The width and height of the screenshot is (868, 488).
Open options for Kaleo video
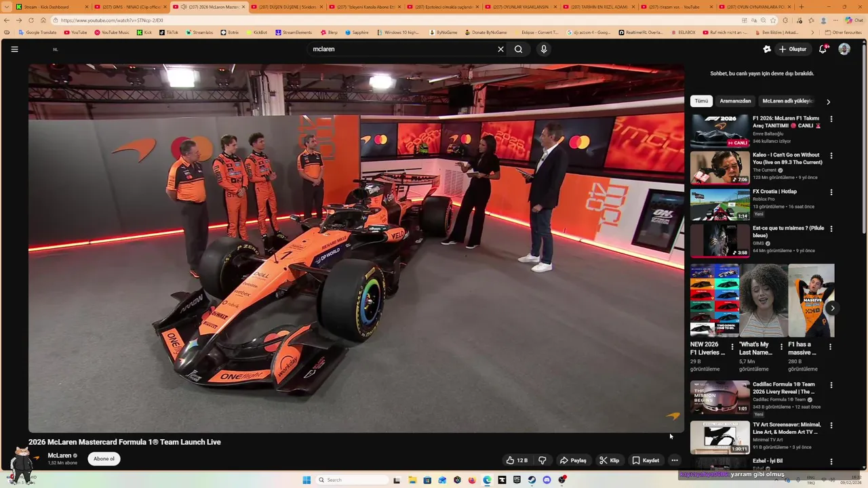[x=831, y=155]
